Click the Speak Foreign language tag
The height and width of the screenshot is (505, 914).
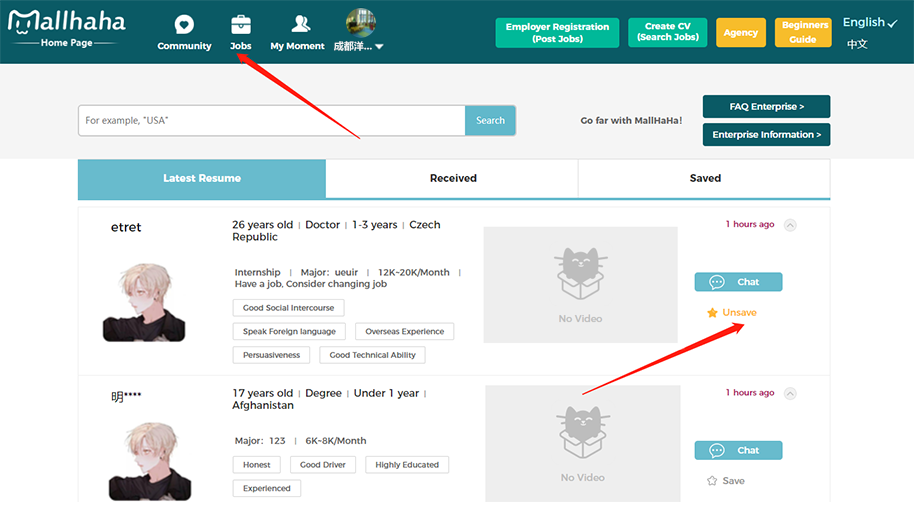pos(289,331)
